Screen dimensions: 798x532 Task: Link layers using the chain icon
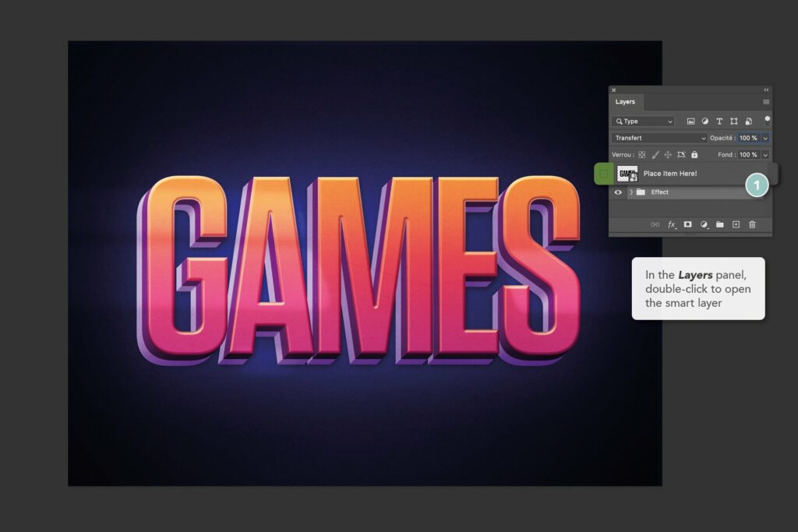655,224
